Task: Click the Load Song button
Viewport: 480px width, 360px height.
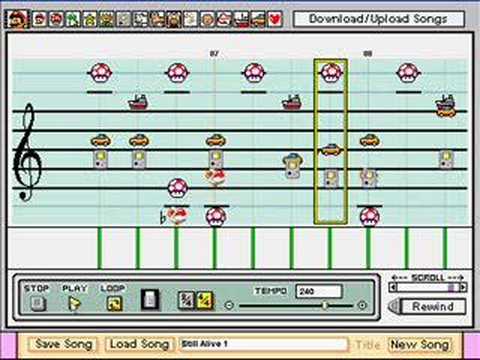Action: point(139,344)
